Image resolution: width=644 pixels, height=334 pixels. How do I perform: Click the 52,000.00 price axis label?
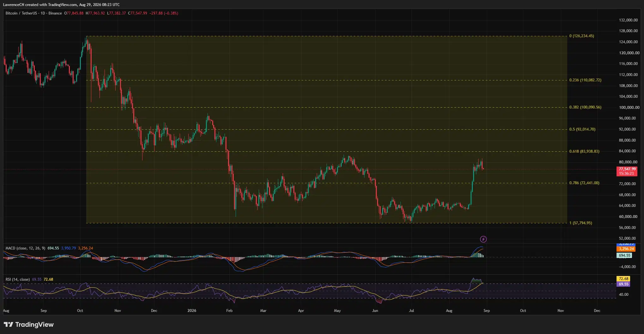(627, 238)
